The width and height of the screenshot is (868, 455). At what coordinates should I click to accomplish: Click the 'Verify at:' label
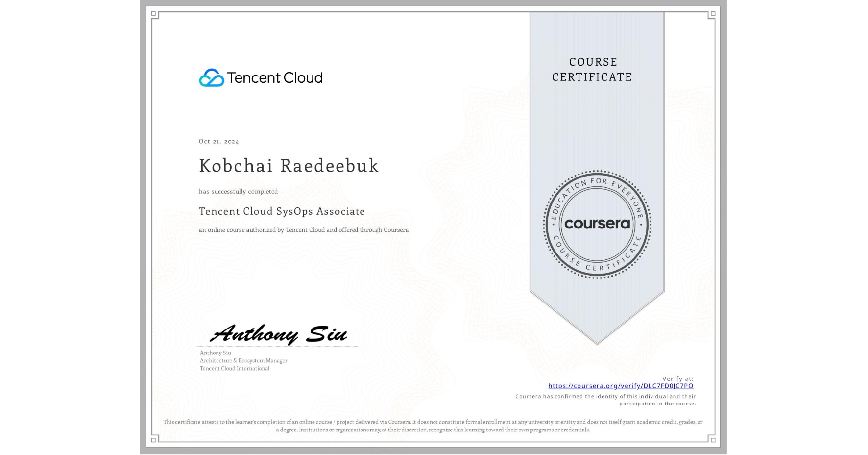tap(678, 379)
